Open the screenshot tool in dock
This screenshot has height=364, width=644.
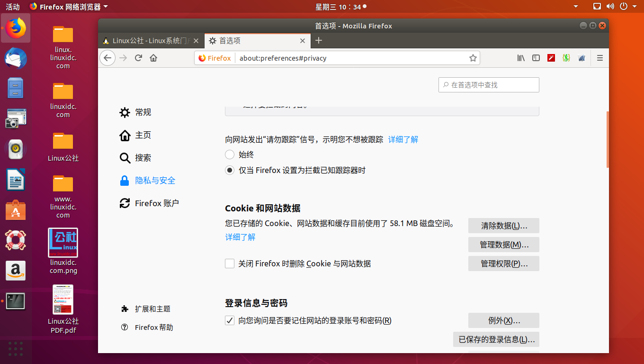coord(16,118)
